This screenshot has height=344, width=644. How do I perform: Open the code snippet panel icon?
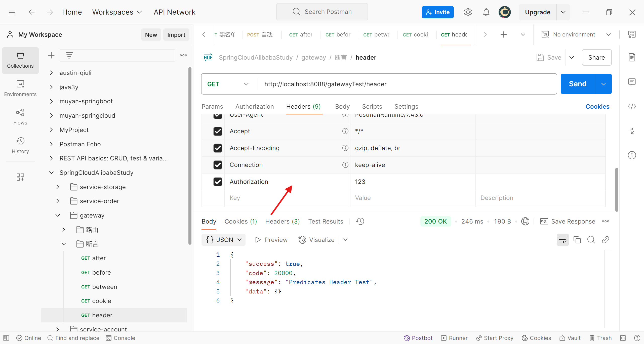pos(632,106)
